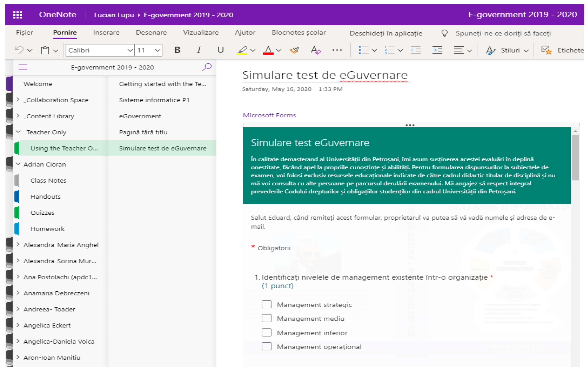Check the Management operațional option
The width and height of the screenshot is (588, 372).
click(x=266, y=346)
